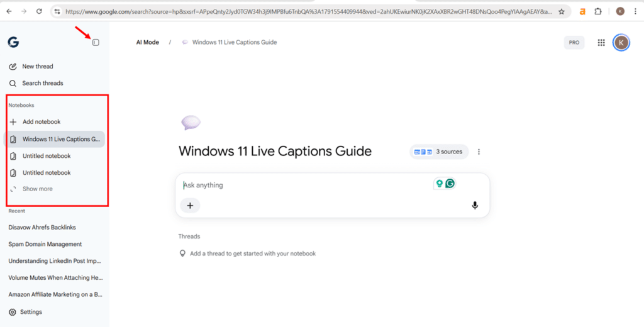
Task: Click Add a thread to get started text
Action: [x=253, y=253]
